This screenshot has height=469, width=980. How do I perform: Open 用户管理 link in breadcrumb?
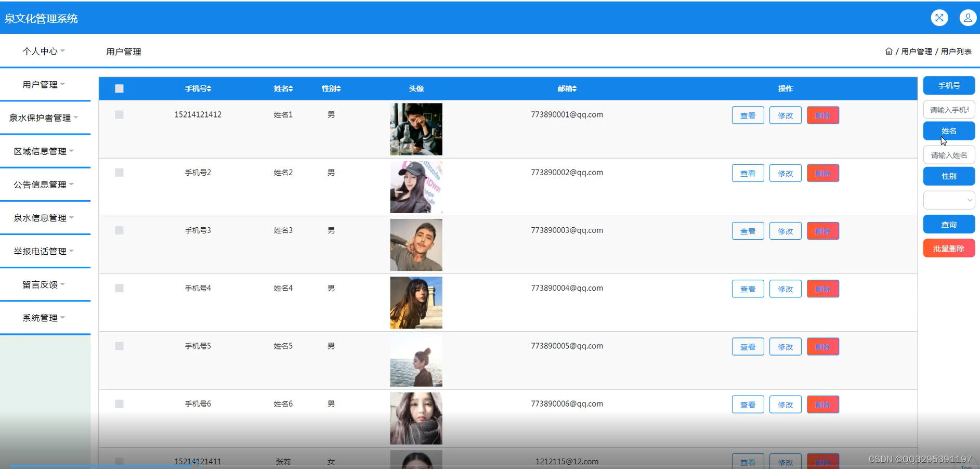(x=917, y=51)
